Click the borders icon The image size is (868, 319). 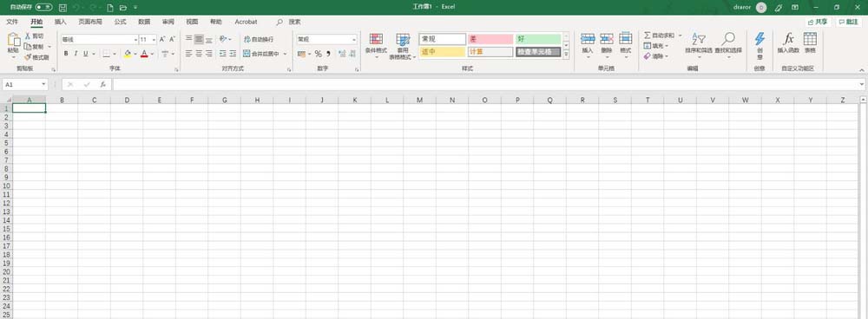click(x=106, y=54)
